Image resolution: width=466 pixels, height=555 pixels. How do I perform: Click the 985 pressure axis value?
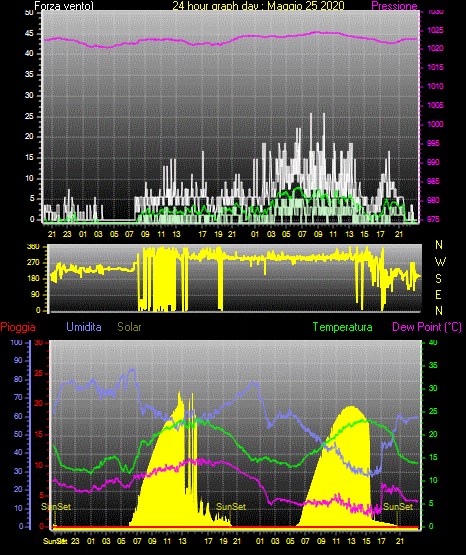coord(434,181)
